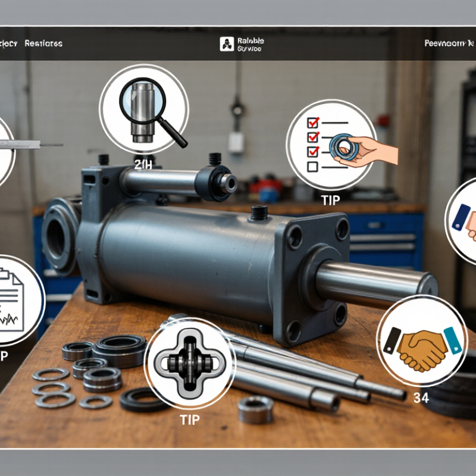Select the checklist with seal ring icon

coord(331,145)
